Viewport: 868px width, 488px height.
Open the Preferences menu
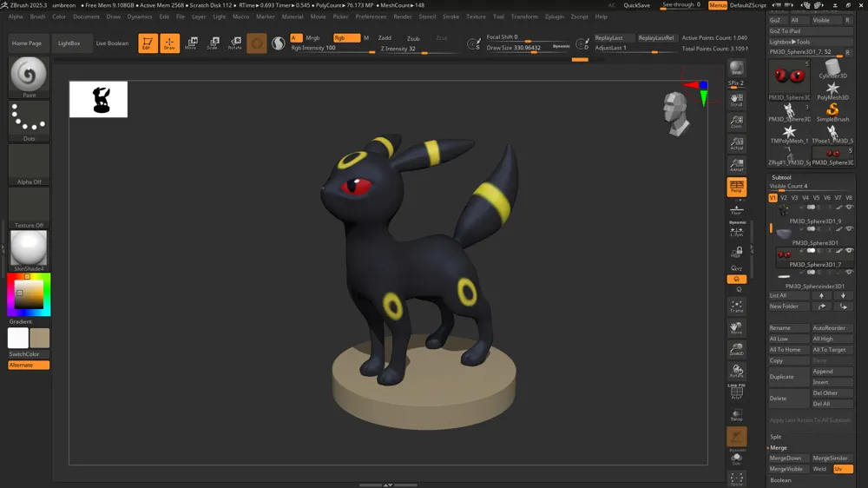click(x=371, y=16)
